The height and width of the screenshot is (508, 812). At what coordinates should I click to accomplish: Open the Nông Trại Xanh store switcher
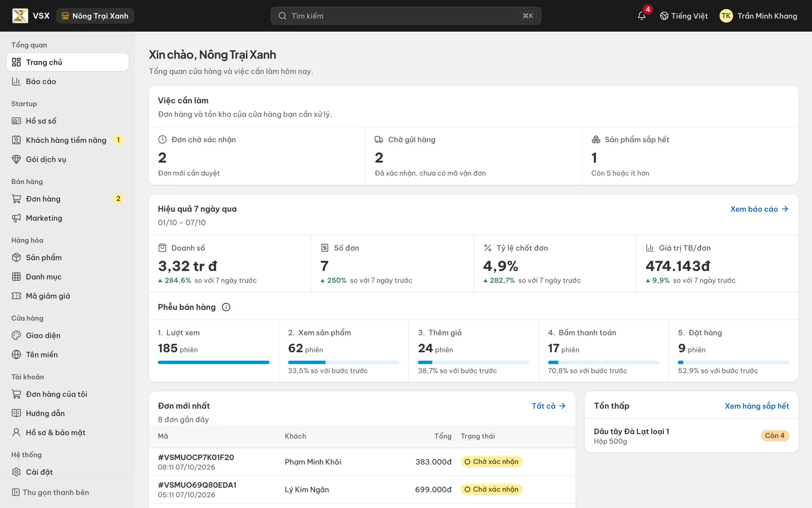coord(95,16)
